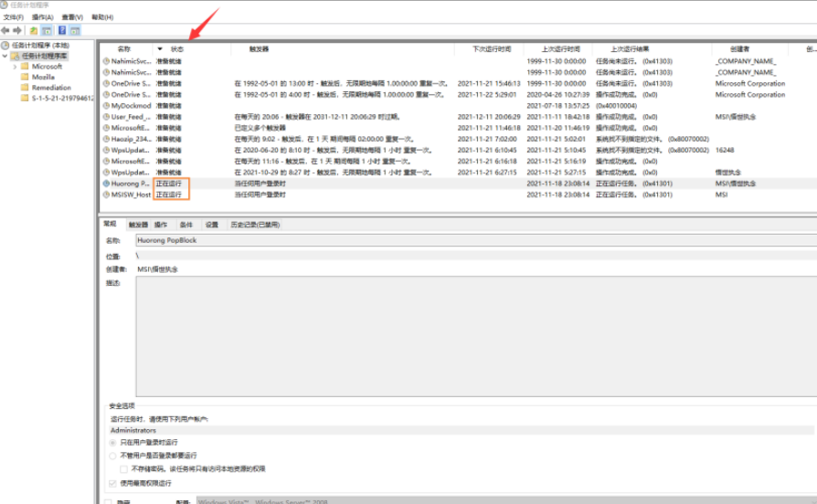The width and height of the screenshot is (817, 504).
Task: Open the 文件(F) menu
Action: 14,17
